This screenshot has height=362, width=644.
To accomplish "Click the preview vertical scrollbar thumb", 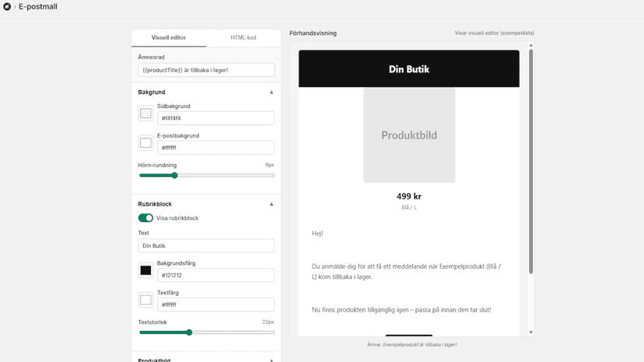I will click(x=530, y=162).
